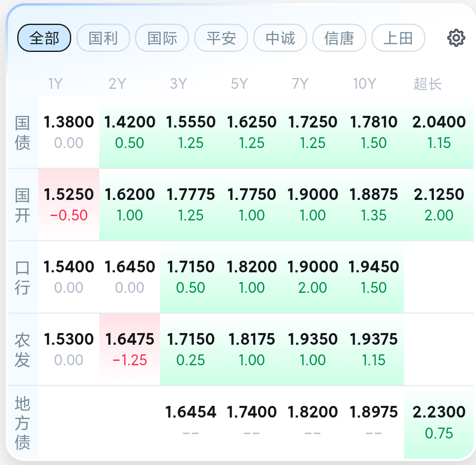Screen dimensions: 476x465
Task: Switch to the 国际 tab
Action: click(162, 38)
